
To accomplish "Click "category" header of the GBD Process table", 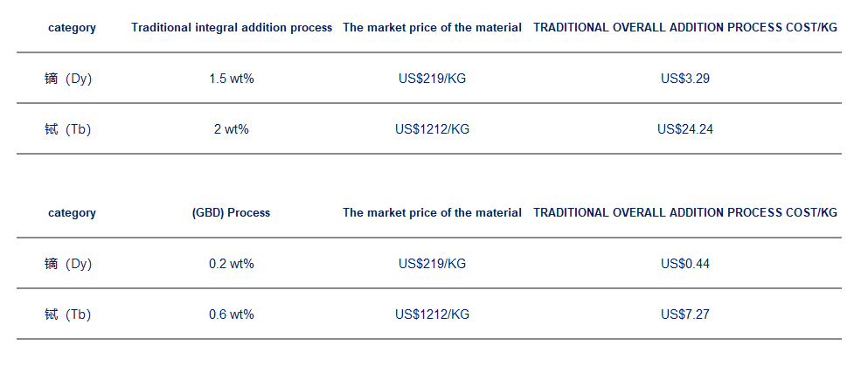I will 72,213.
